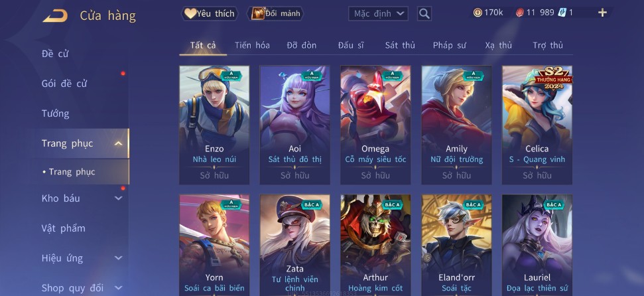
Task: Switch to the Pháp sư tab
Action: pos(449,45)
